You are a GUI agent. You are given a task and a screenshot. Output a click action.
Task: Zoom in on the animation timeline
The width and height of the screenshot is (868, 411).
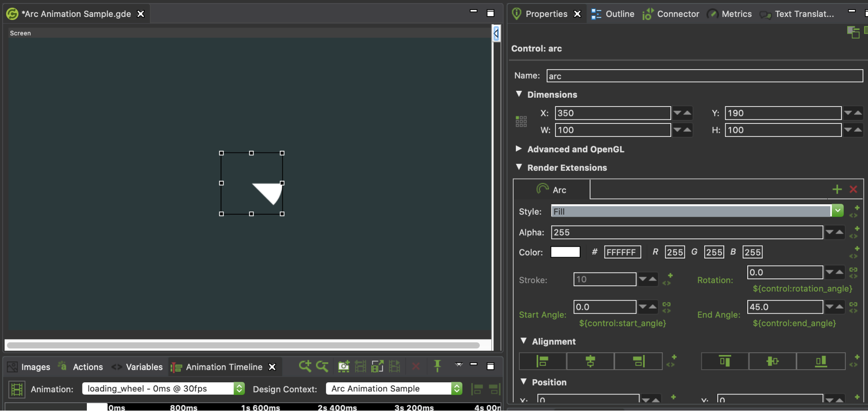pyautogui.click(x=305, y=366)
